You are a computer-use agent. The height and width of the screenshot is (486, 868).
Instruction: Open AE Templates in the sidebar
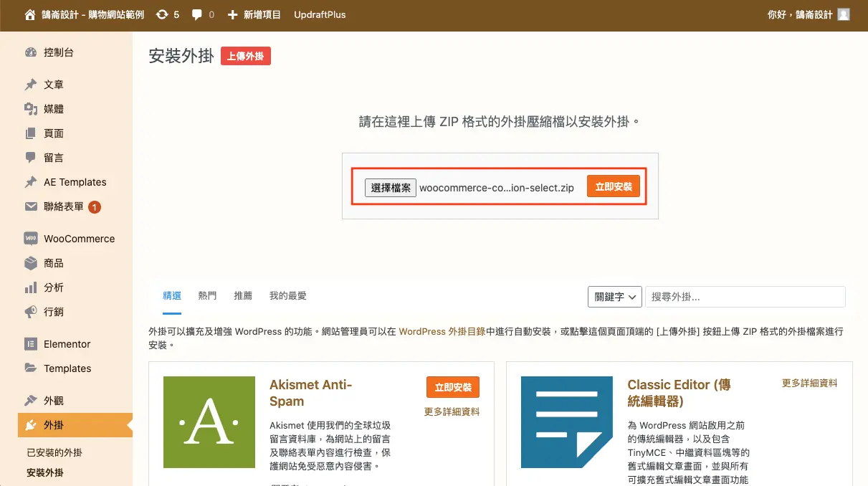coord(75,182)
